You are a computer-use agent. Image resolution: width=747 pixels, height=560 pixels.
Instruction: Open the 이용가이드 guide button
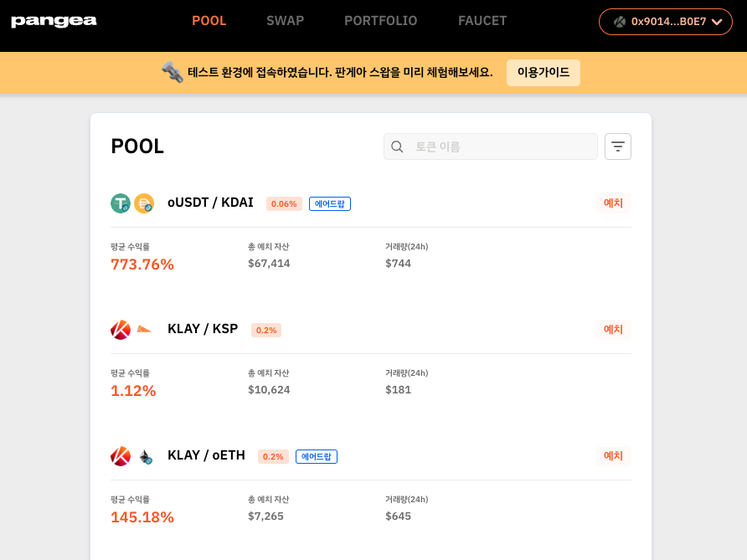pyautogui.click(x=544, y=72)
